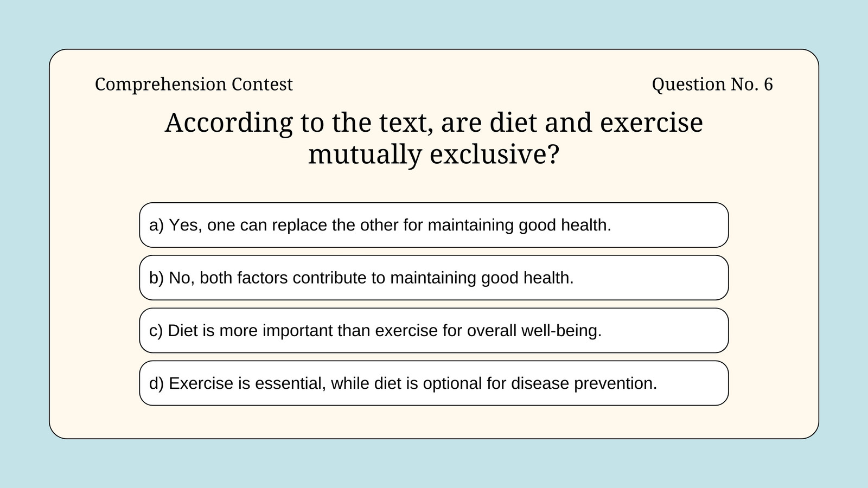This screenshot has height=488, width=868.
Task: Click the empty right end of option b box
Action: tap(651, 278)
